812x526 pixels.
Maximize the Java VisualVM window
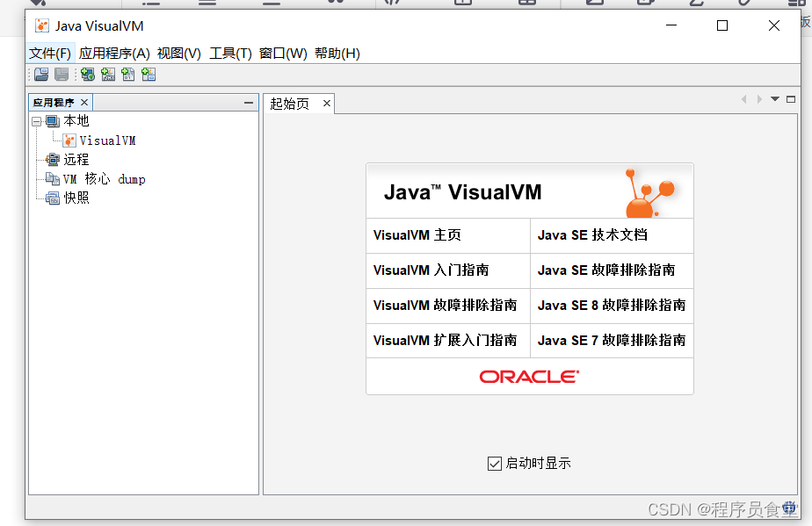pyautogui.click(x=722, y=25)
